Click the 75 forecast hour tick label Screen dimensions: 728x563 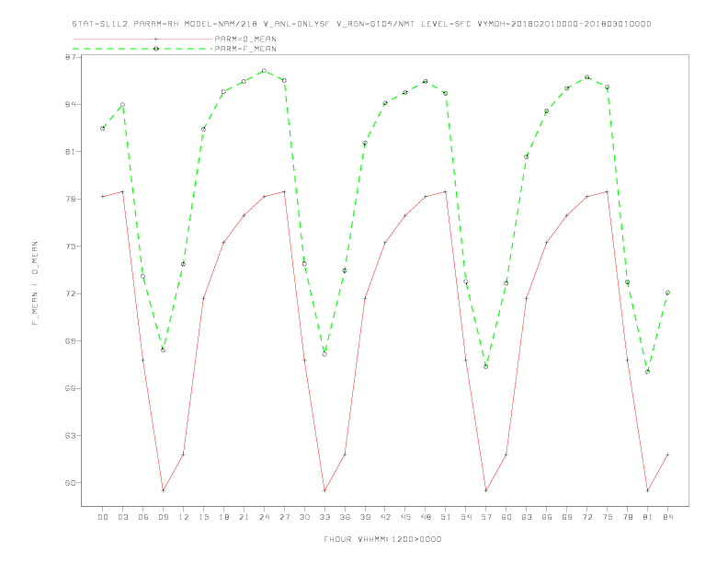pos(607,517)
